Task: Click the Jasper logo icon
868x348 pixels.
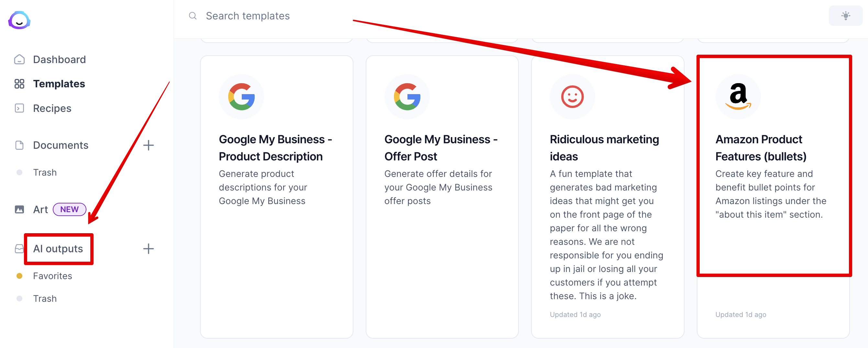Action: 19,20
